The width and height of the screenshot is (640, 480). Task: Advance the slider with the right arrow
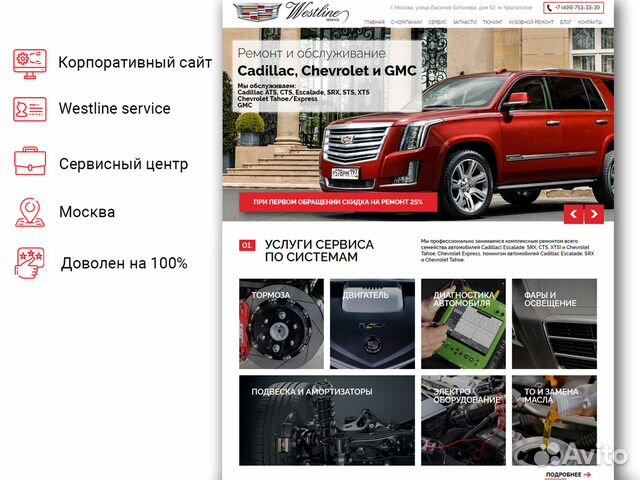(x=594, y=214)
